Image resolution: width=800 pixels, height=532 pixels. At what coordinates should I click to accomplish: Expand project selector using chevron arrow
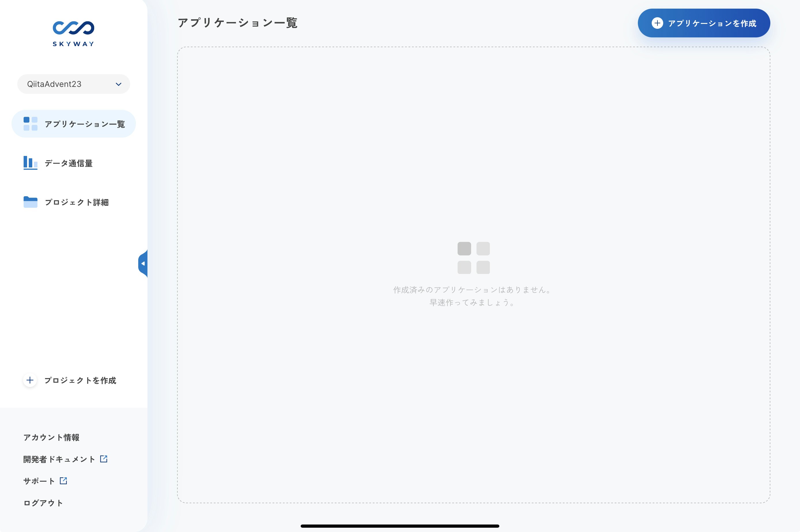119,84
